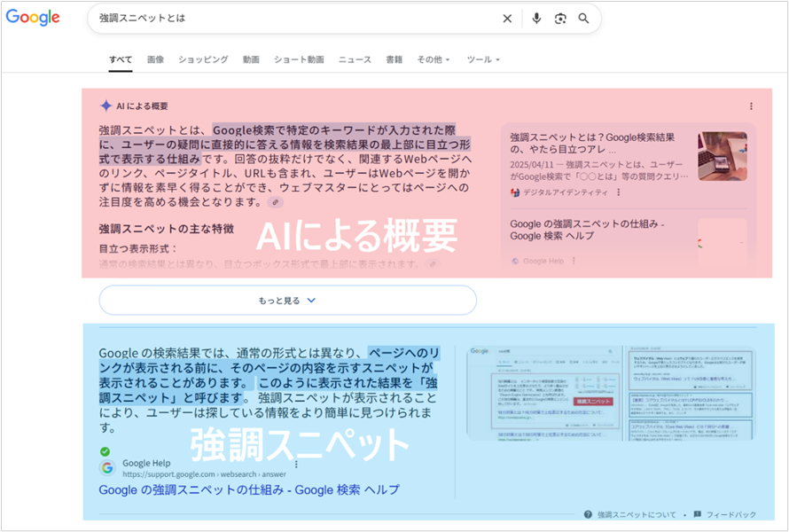This screenshot has width=789, height=532.
Task: Open the left featured snippet screenshot thumbnail
Action: point(544,393)
